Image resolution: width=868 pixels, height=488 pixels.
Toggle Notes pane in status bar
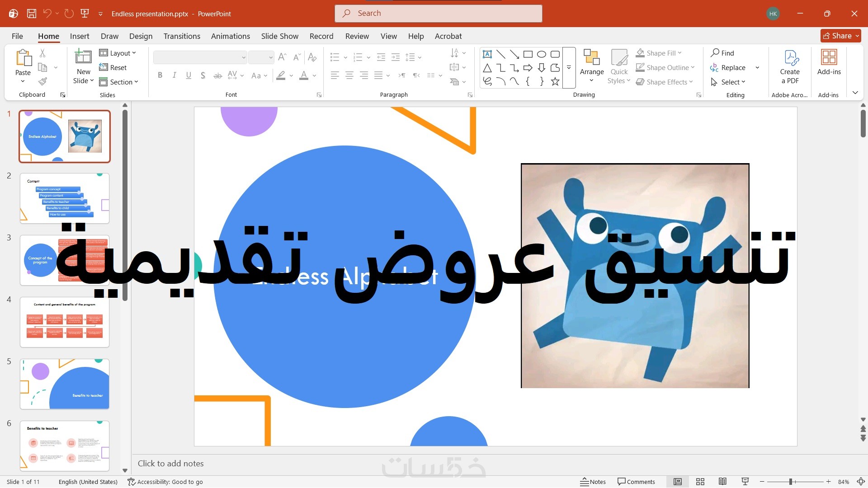pyautogui.click(x=593, y=482)
